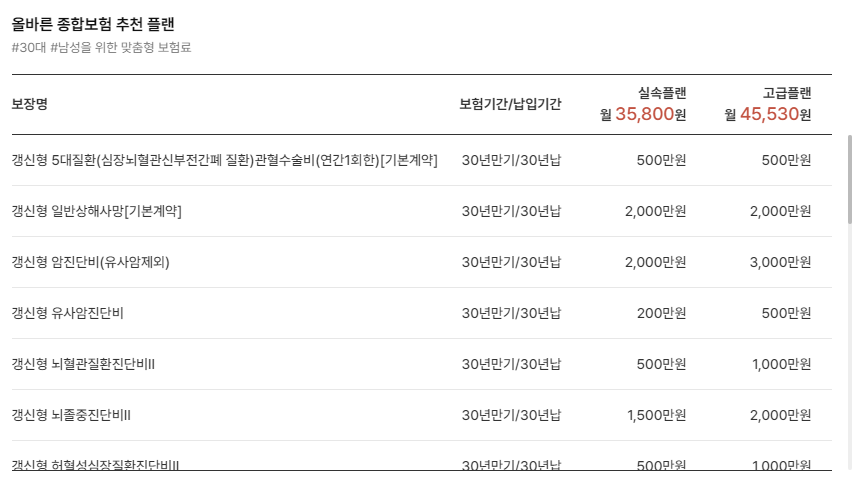This screenshot has width=862, height=478.
Task: Click 30년만기/30년납 in the 일반상해사망 row
Action: pos(511,211)
